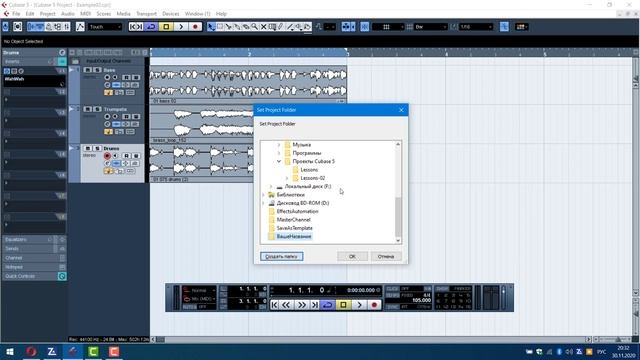The width and height of the screenshot is (640, 360).
Task: Select the Mute X tool
Action: point(264,27)
